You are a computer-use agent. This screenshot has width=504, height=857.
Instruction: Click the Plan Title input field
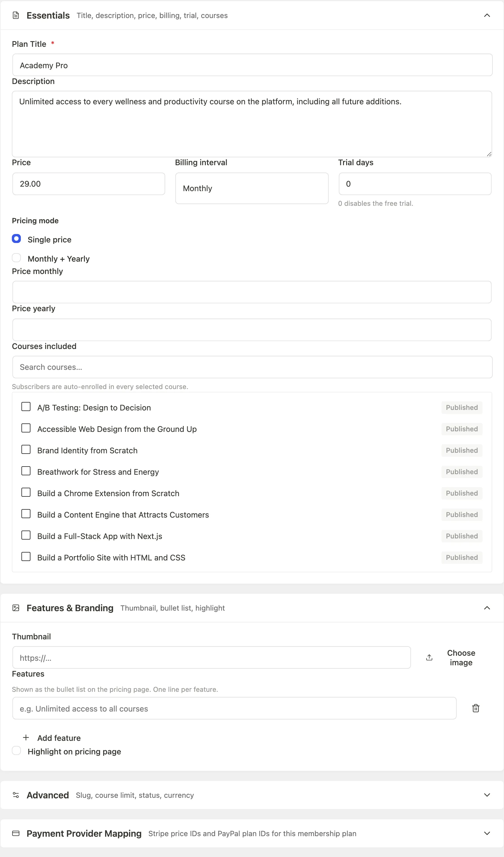click(252, 65)
